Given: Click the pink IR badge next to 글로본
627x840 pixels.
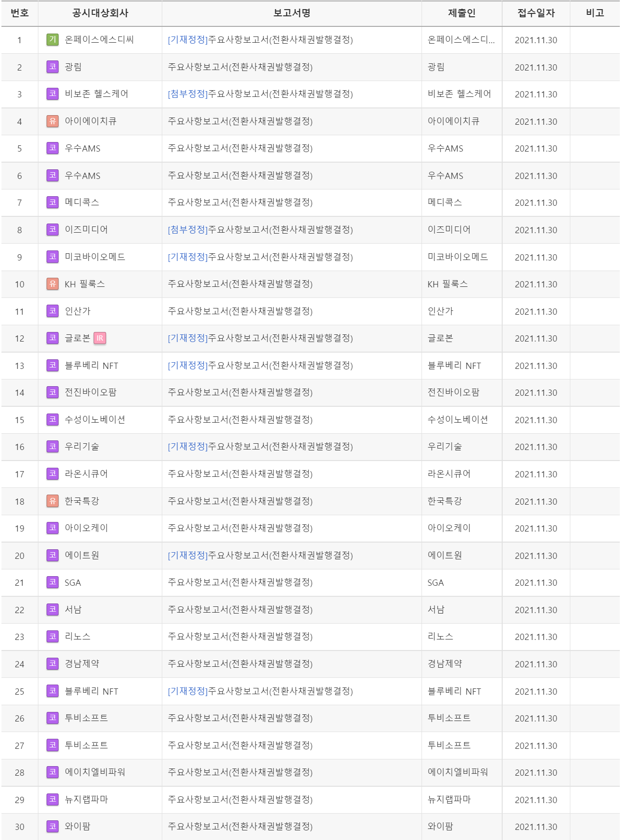Looking at the screenshot, I should coord(100,338).
